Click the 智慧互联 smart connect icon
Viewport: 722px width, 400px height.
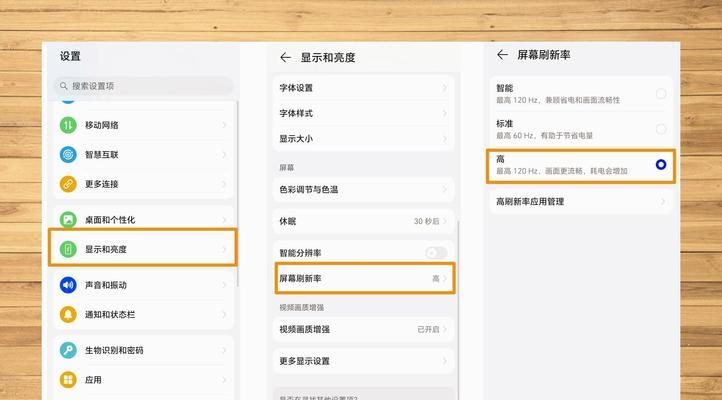[x=68, y=155]
